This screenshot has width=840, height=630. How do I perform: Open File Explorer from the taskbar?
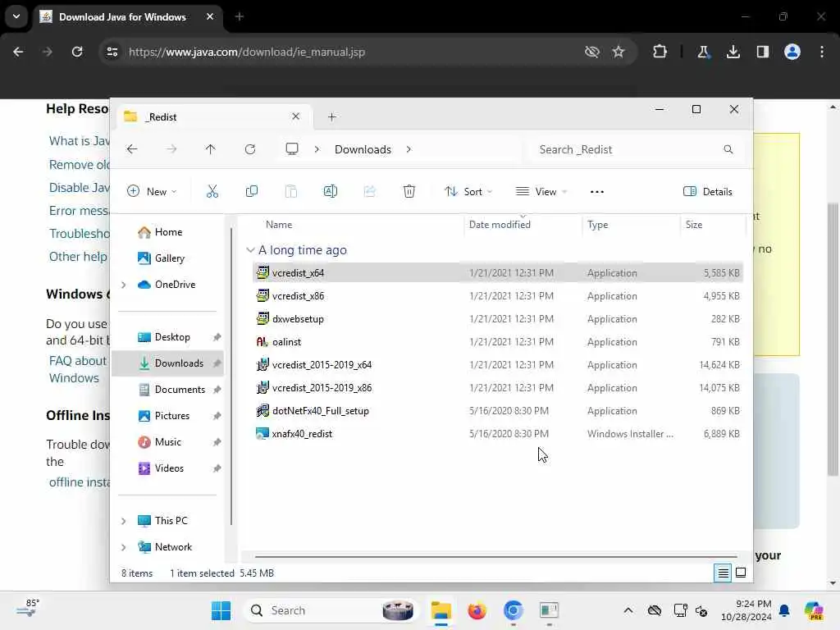(x=441, y=610)
